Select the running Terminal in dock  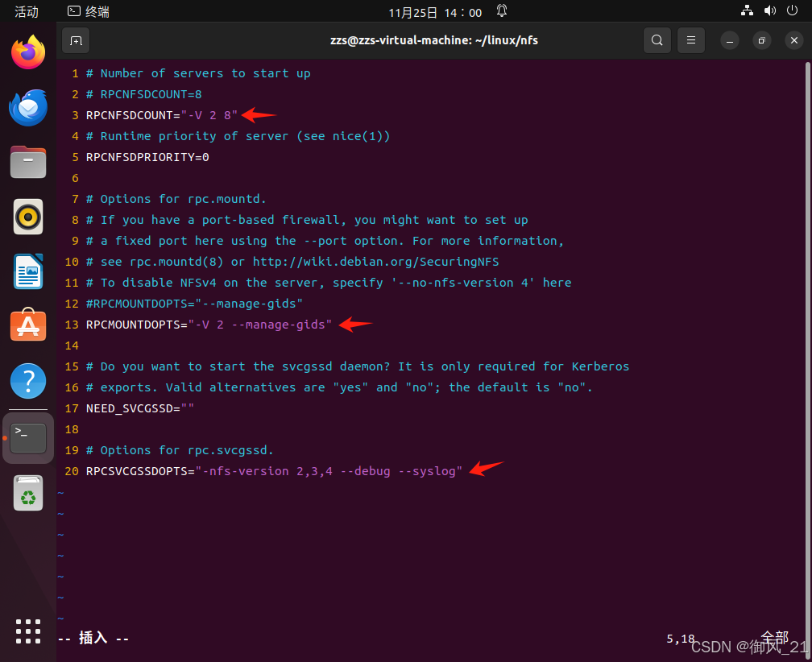pyautogui.click(x=27, y=437)
